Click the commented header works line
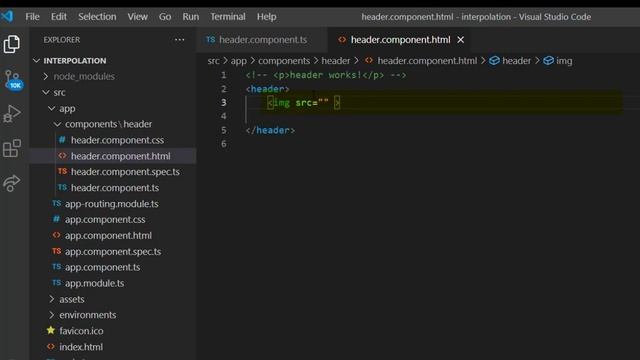 point(326,75)
